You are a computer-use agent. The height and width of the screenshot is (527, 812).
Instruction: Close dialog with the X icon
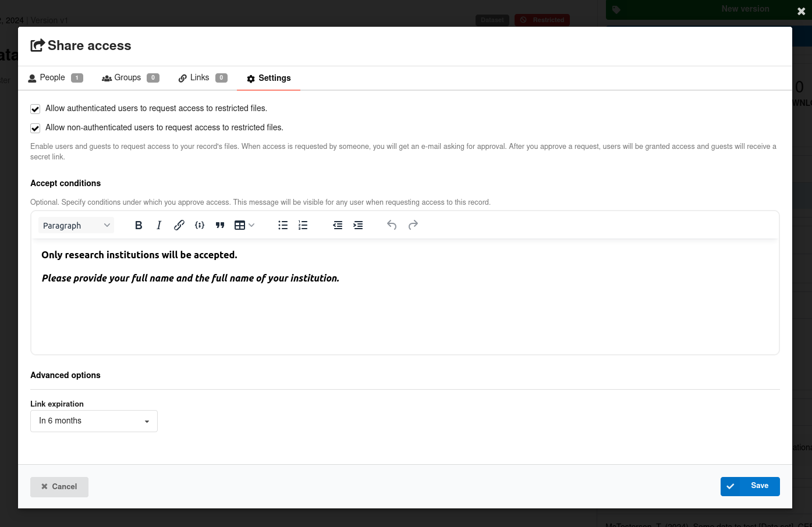[801, 11]
